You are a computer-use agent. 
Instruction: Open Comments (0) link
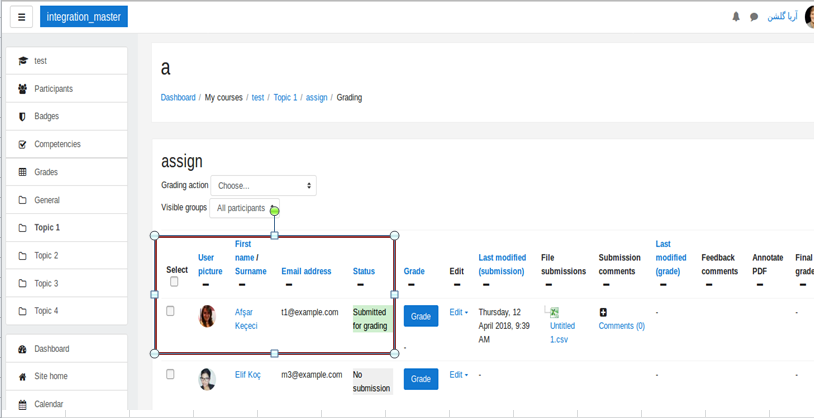(622, 326)
